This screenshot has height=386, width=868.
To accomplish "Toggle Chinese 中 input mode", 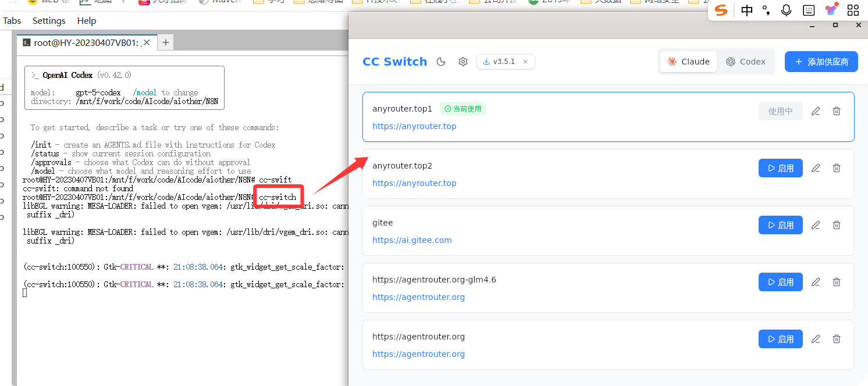I will coord(747,10).
